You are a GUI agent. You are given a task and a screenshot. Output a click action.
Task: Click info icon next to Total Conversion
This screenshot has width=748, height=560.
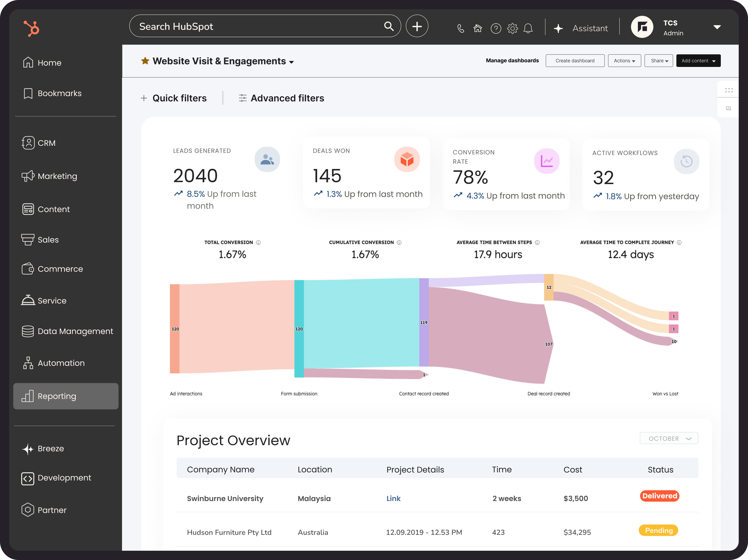pos(258,243)
